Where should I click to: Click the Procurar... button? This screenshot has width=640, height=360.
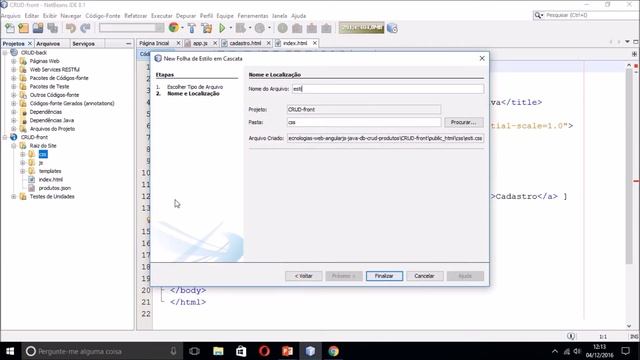point(464,122)
